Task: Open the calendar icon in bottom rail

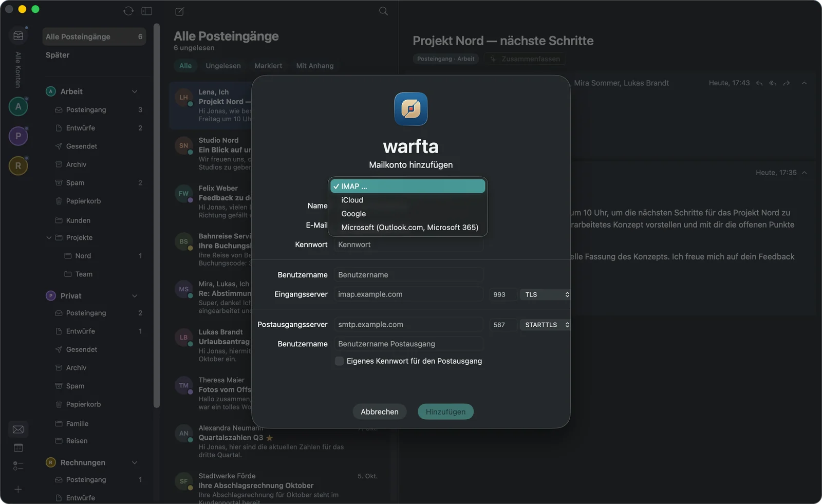Action: [18, 448]
